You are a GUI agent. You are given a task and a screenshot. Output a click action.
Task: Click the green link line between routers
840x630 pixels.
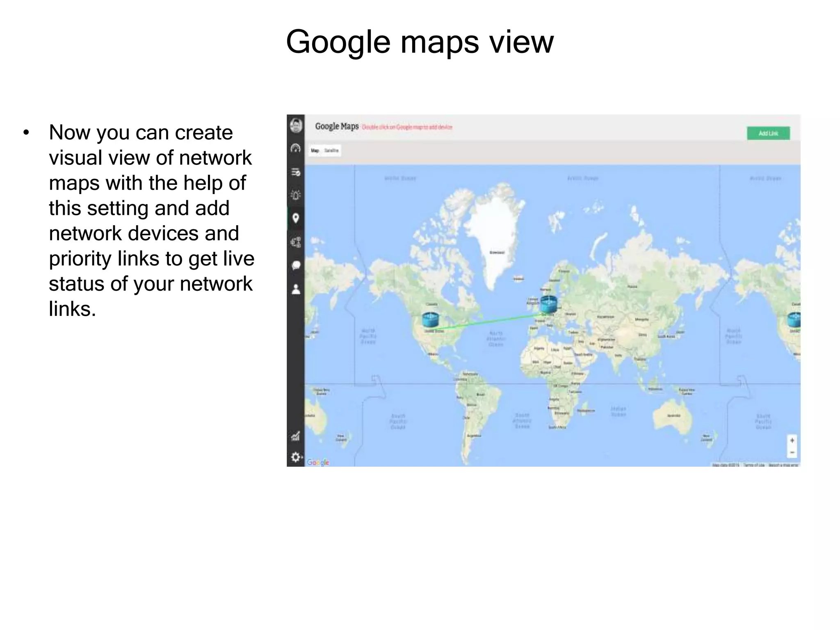(490, 322)
